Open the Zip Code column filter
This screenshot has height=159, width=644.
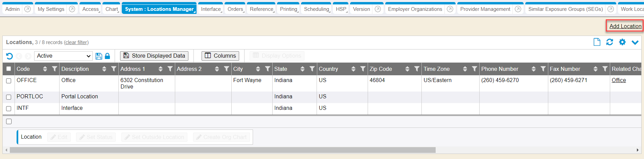pos(417,69)
